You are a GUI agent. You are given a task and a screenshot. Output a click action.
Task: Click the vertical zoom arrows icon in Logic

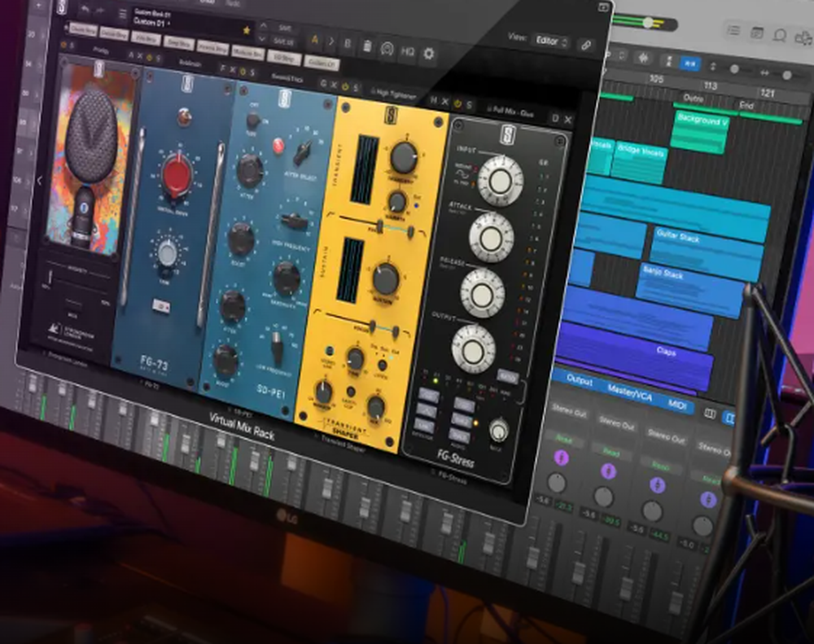[713, 67]
